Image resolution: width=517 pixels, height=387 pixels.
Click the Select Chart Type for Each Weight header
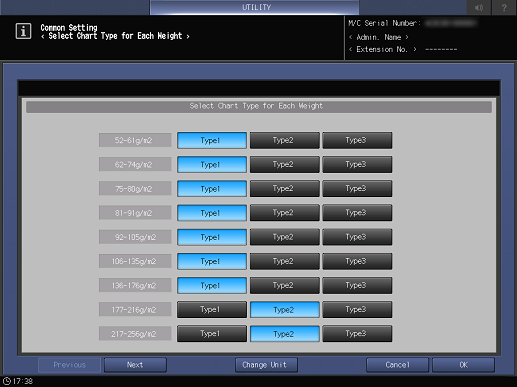click(x=259, y=107)
